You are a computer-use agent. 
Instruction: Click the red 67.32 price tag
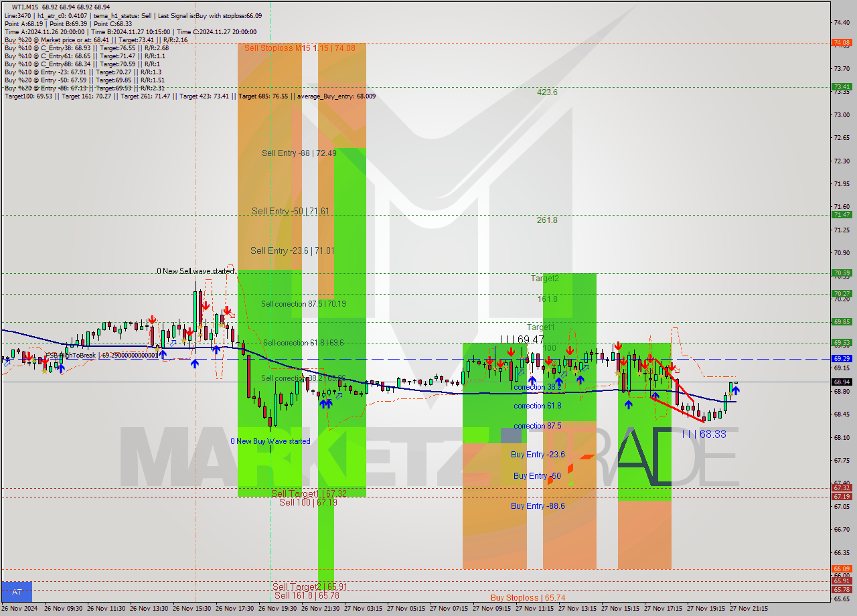[842, 488]
